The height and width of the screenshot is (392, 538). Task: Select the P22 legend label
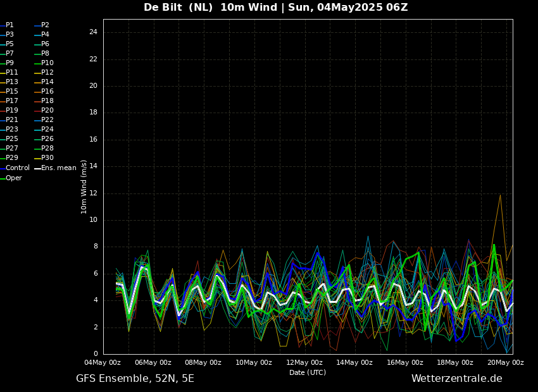click(x=47, y=120)
